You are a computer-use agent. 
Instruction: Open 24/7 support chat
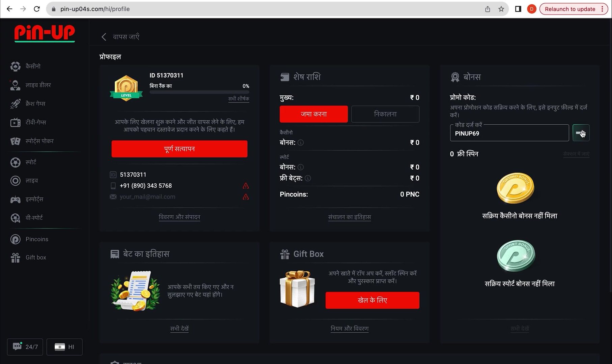[x=25, y=347]
